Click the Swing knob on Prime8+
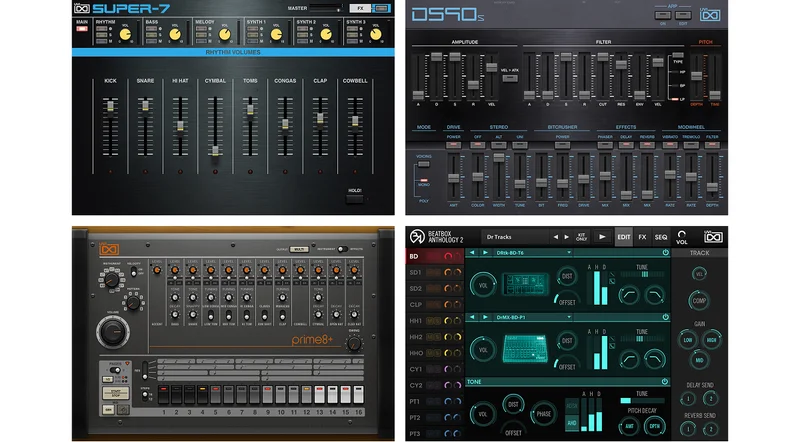 point(354,344)
